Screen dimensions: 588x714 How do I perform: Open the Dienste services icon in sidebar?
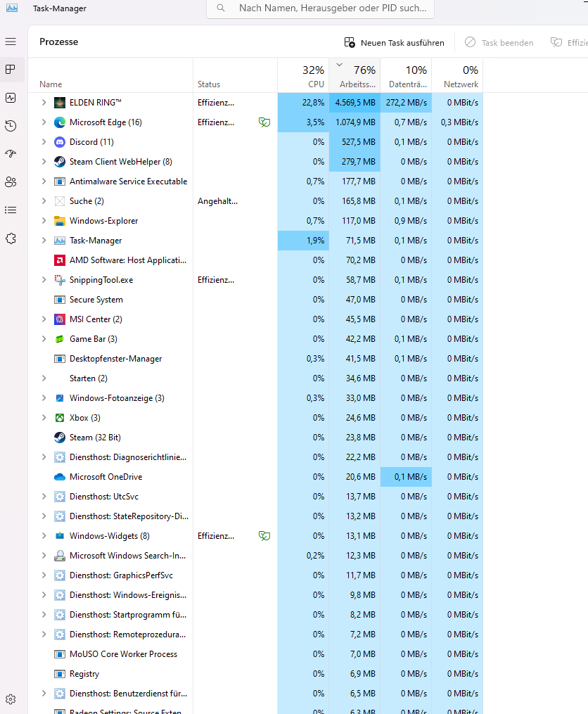[x=11, y=238]
